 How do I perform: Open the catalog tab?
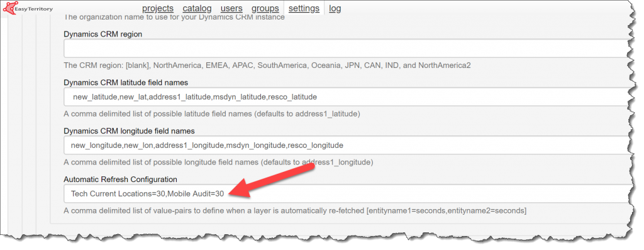tap(197, 8)
